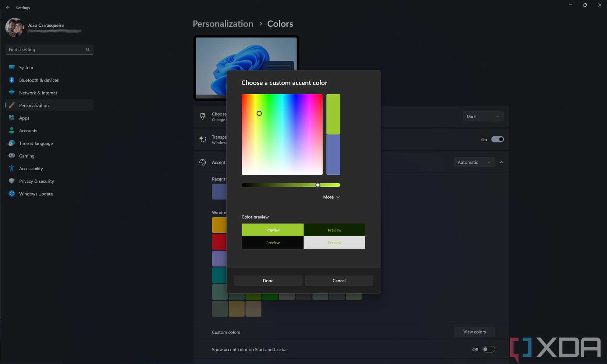Cancel the custom accent color dialog
Screen dimensions: 607x364
339,281
